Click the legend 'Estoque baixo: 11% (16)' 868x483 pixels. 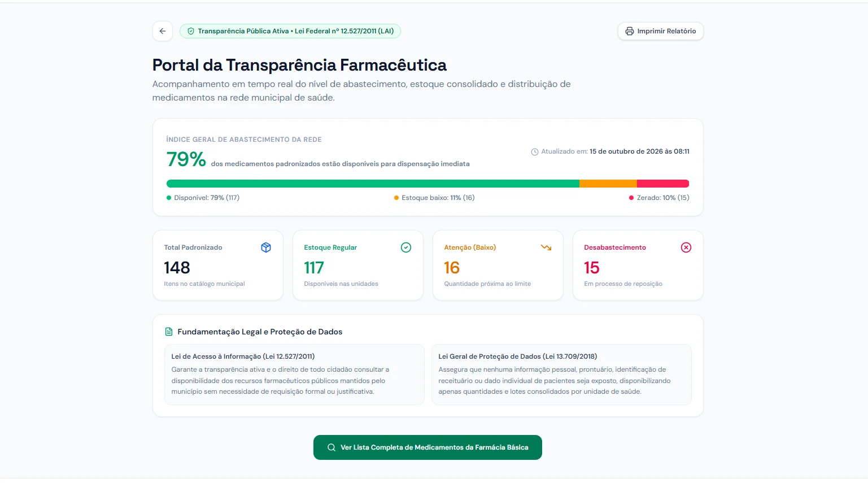[x=434, y=198]
